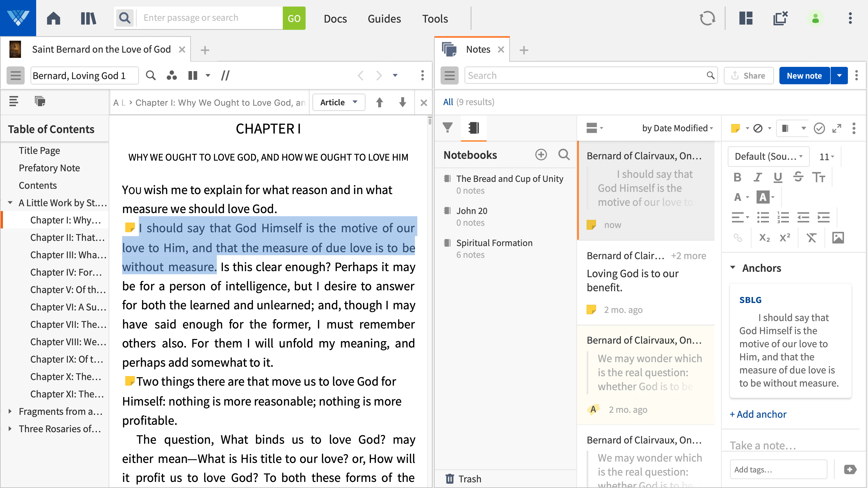Click the + Add anchor link
Viewport: 868px width, 488px height.
758,414
